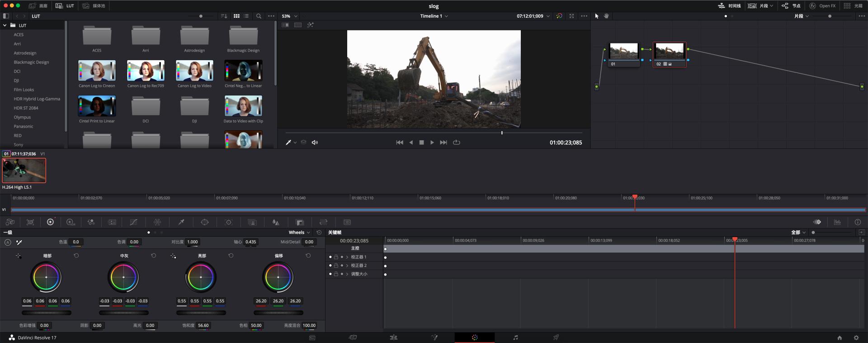Open the Timeline 1 dropdown
This screenshot has height=343, width=868.
coord(434,16)
